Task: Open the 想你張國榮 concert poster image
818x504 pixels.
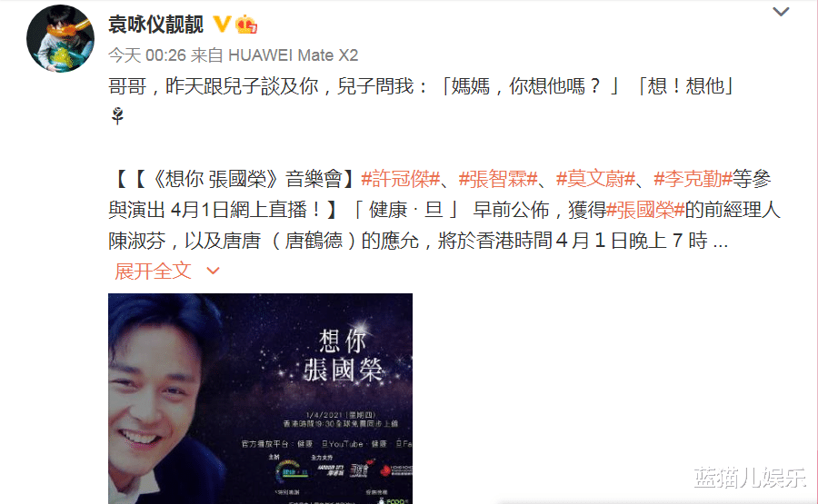Action: (x=260, y=399)
